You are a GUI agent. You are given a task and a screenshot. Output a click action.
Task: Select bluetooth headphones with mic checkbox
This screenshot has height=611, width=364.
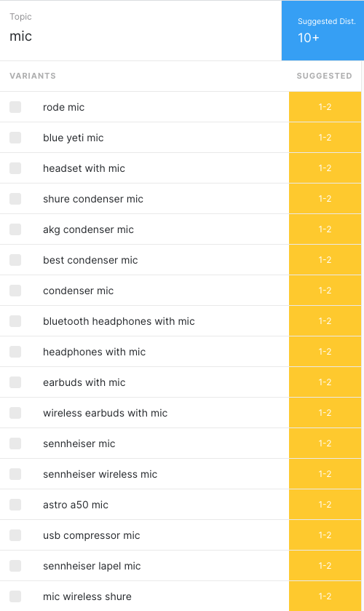(15, 321)
